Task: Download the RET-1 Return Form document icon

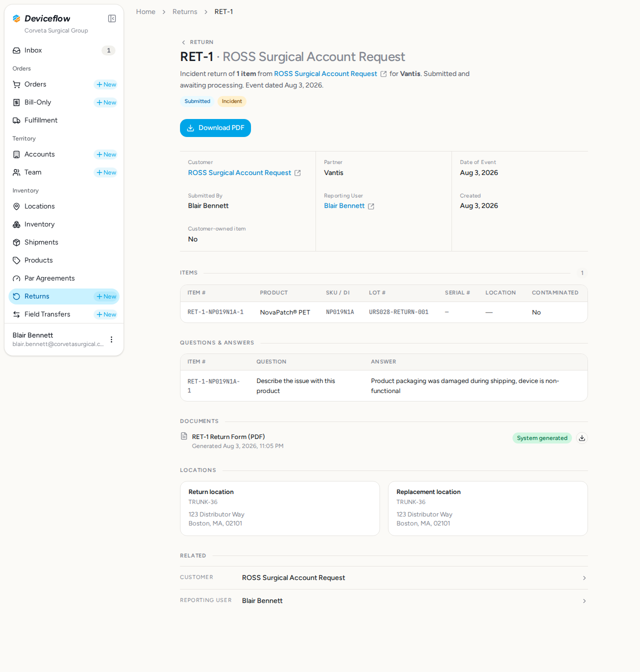Action: [582, 438]
